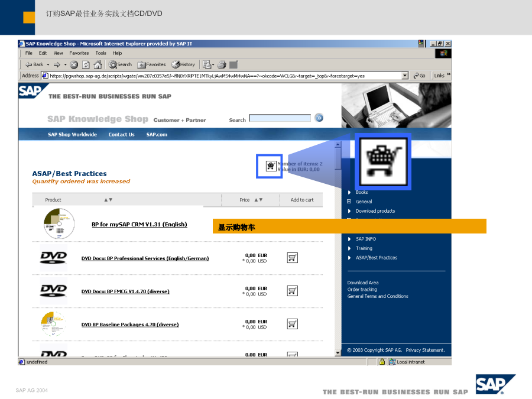The image size is (532, 399).
Task: Open the SAP Shop Worldwide link
Action: [72, 135]
